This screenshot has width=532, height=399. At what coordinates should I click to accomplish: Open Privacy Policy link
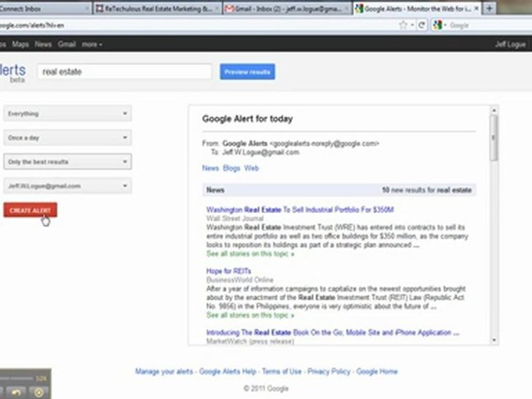[329, 371]
